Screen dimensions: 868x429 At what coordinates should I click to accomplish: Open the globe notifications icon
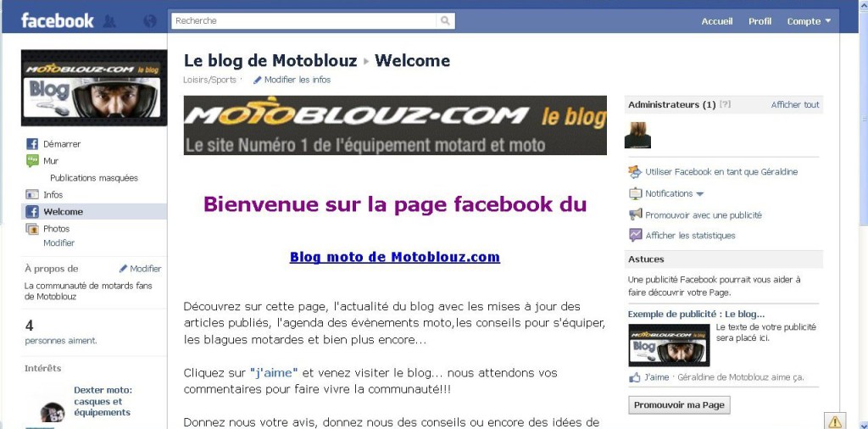pyautogui.click(x=149, y=21)
